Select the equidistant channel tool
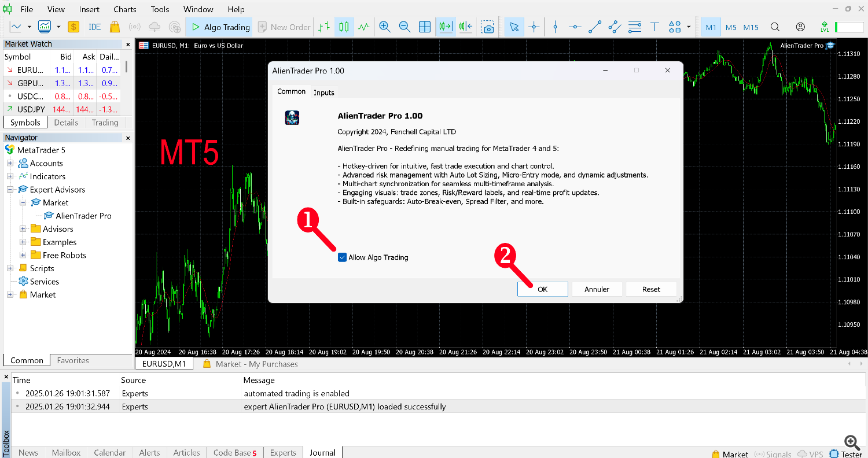The width and height of the screenshot is (868, 458). click(x=615, y=27)
